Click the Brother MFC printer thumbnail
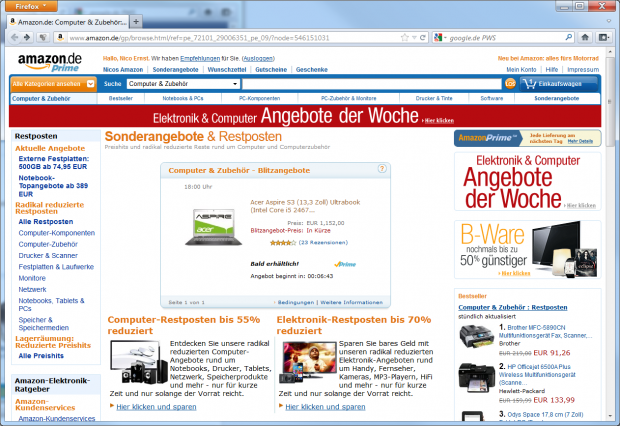620x426 pixels. (476, 337)
